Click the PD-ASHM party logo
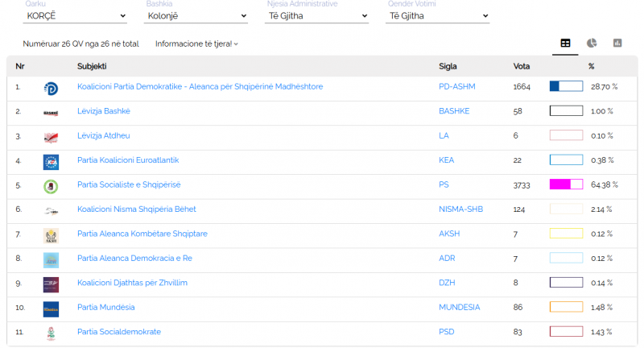 [51, 89]
